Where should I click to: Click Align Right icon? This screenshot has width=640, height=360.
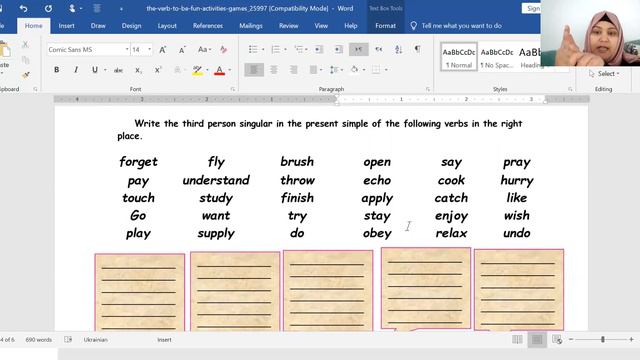pyautogui.click(x=293, y=70)
